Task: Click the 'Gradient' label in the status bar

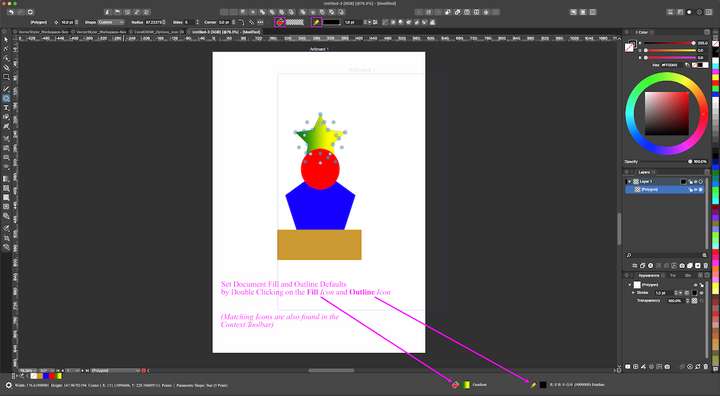Action: click(x=479, y=385)
